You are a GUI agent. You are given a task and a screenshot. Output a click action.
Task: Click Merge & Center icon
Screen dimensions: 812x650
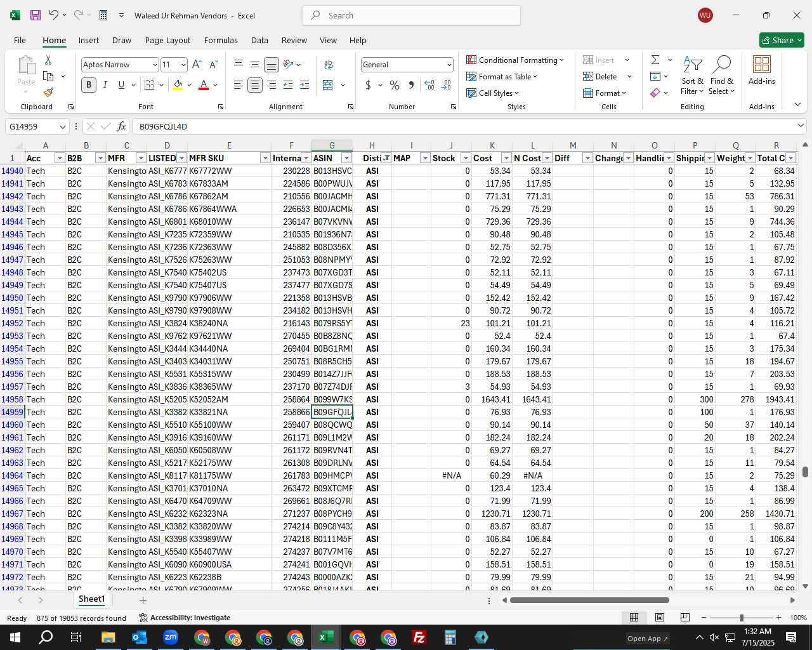[328, 85]
